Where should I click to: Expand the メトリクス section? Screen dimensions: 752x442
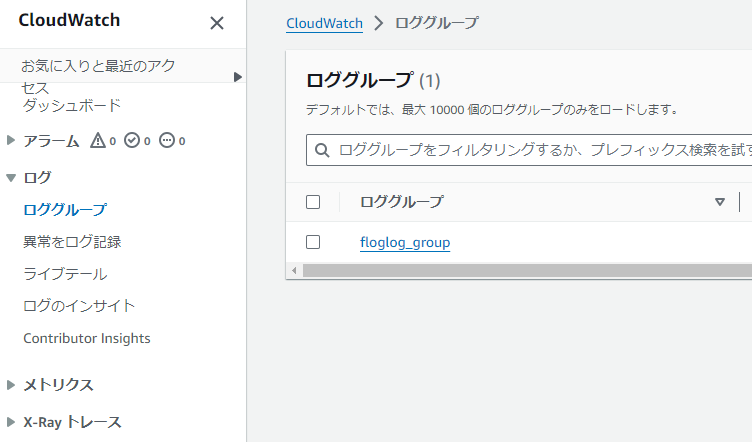coord(11,384)
